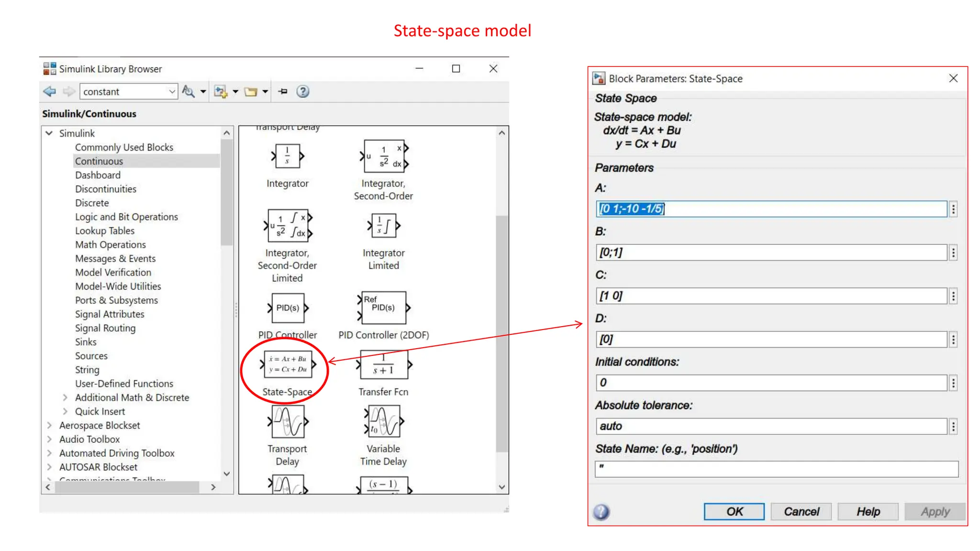This screenshot has width=980, height=551.
Task: Expand the Audio Toolbox node
Action: (x=49, y=439)
